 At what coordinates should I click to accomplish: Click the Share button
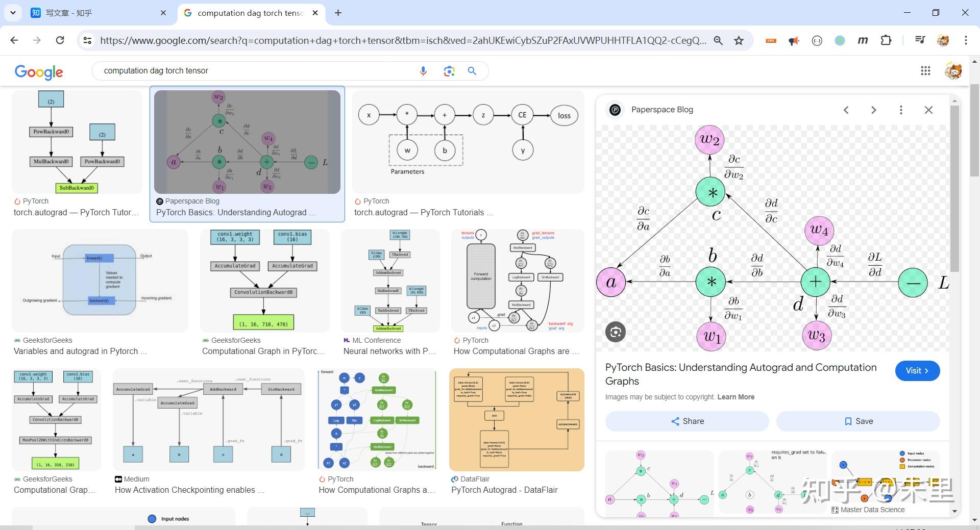click(687, 421)
